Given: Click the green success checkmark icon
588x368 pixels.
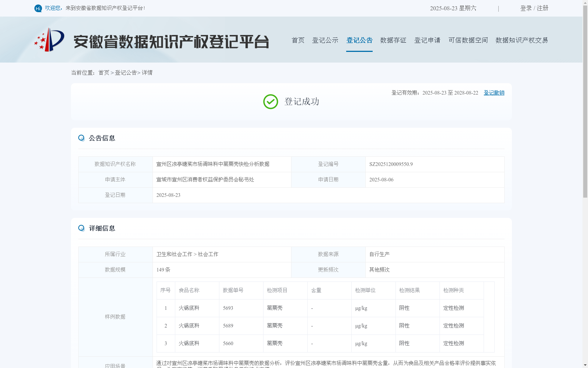Looking at the screenshot, I should coord(270,102).
